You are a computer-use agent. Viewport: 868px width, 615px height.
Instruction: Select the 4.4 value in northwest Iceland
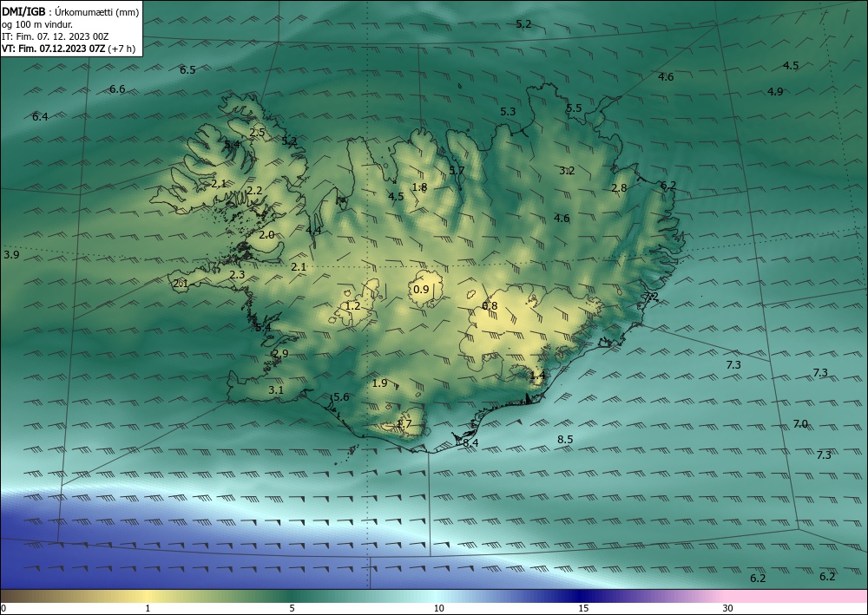[x=313, y=230]
